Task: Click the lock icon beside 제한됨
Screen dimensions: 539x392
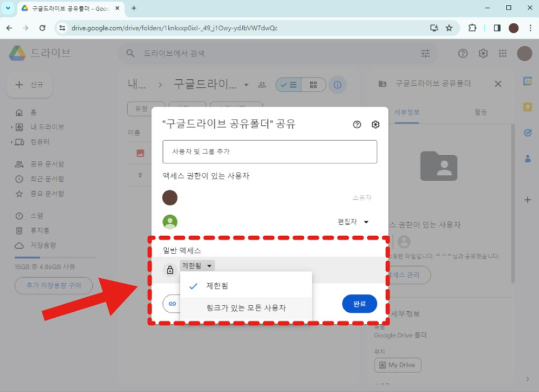Action: tap(170, 270)
